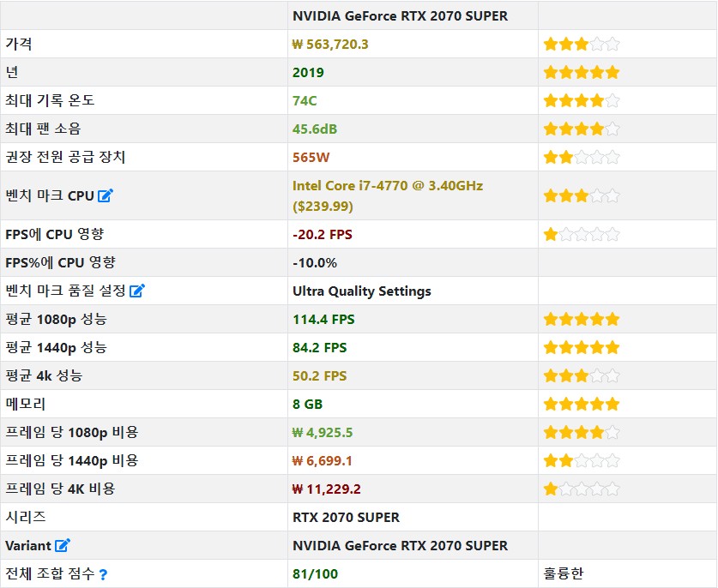
Task: Click the 최대 팬 소음 label
Action: tap(43, 129)
